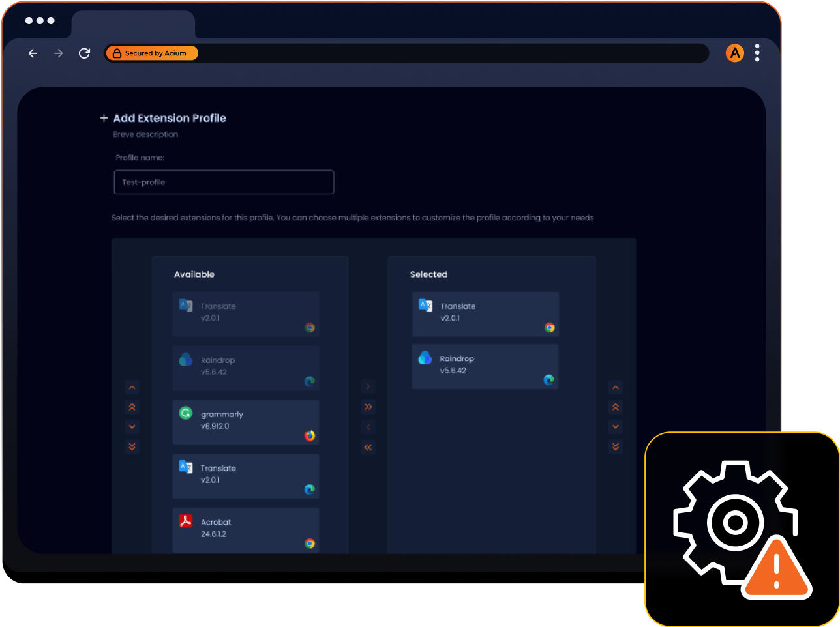Click the page reload icon
The width and height of the screenshot is (840, 627).
[x=84, y=53]
